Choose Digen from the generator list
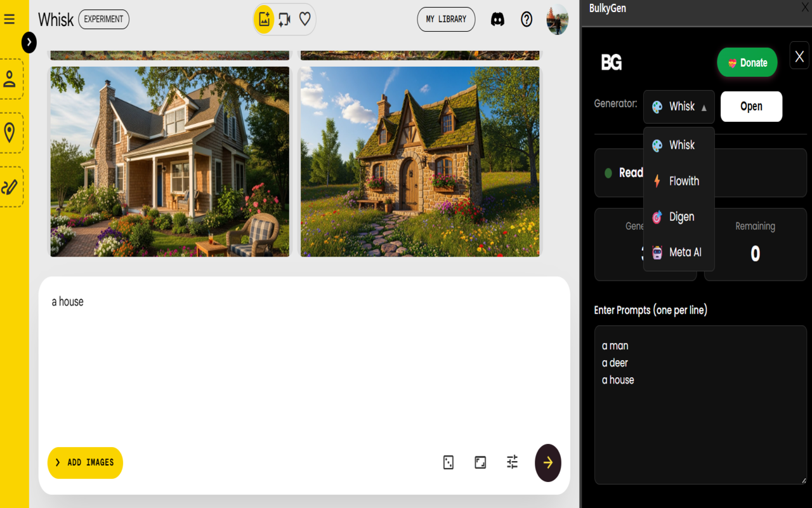The width and height of the screenshot is (812, 508). pyautogui.click(x=679, y=217)
